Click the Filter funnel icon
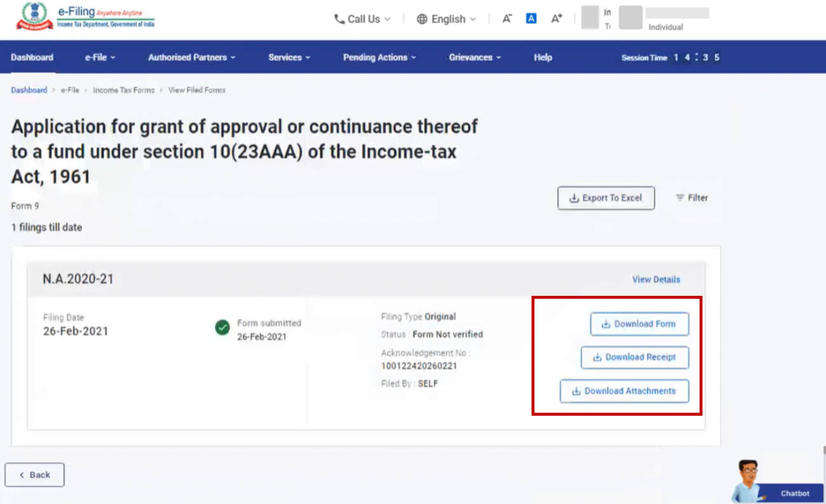Viewport: 826px width, 504px height. pyautogui.click(x=680, y=197)
